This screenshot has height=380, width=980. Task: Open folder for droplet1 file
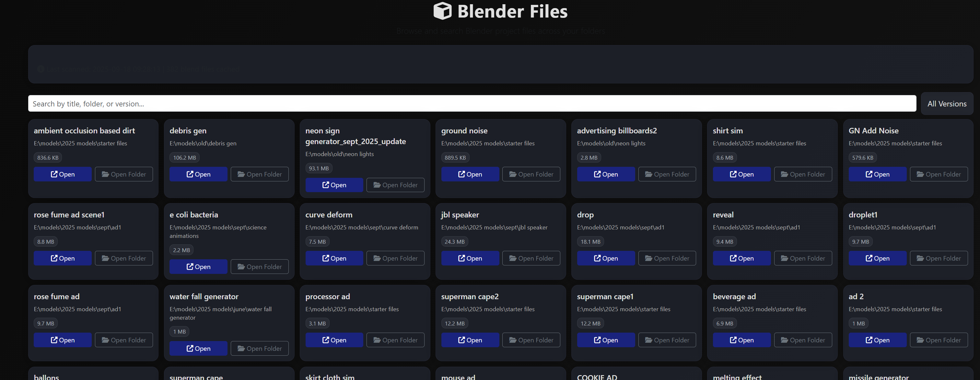(x=939, y=258)
